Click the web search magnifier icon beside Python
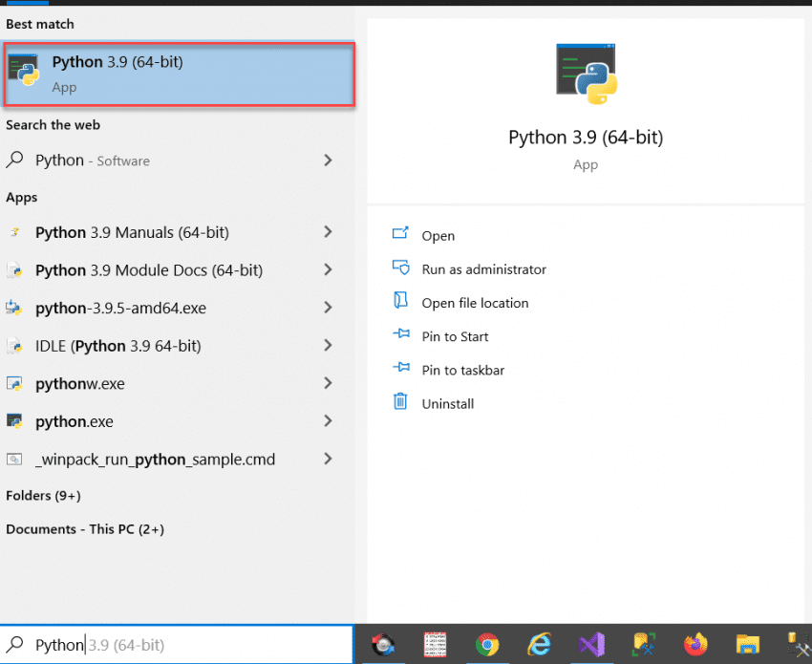812x664 pixels. point(15,159)
